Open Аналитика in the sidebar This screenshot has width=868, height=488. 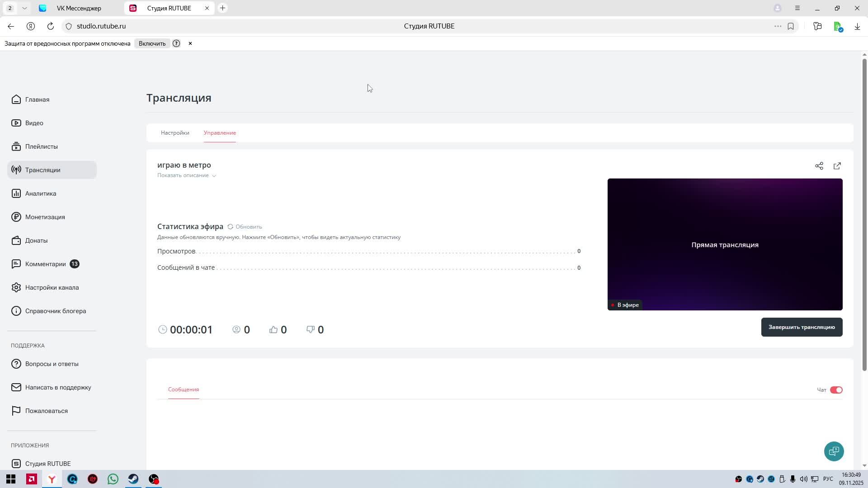coord(40,193)
